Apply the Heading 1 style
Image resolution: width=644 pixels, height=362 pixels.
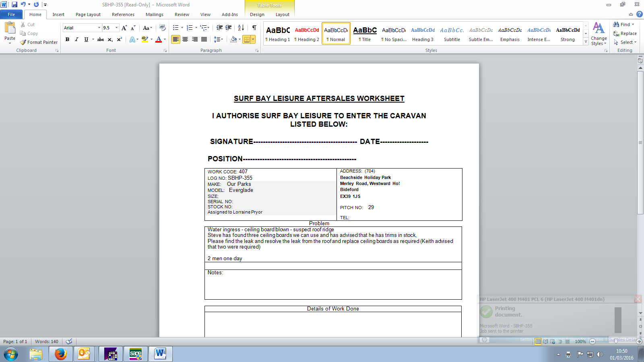(x=278, y=34)
